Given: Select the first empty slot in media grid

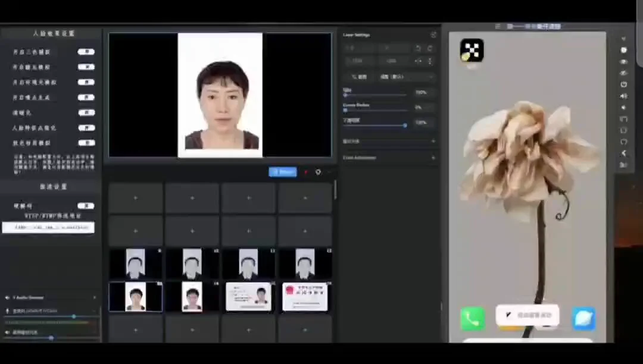Looking at the screenshot, I should (x=135, y=197).
